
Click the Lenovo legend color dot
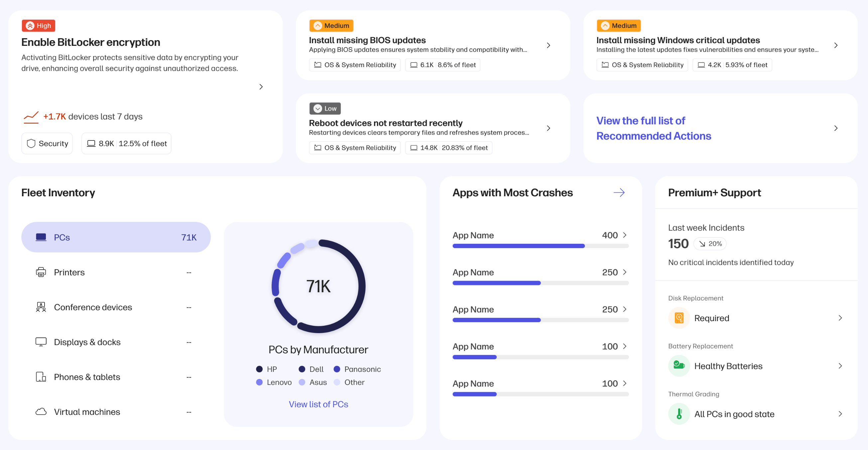[x=259, y=382]
